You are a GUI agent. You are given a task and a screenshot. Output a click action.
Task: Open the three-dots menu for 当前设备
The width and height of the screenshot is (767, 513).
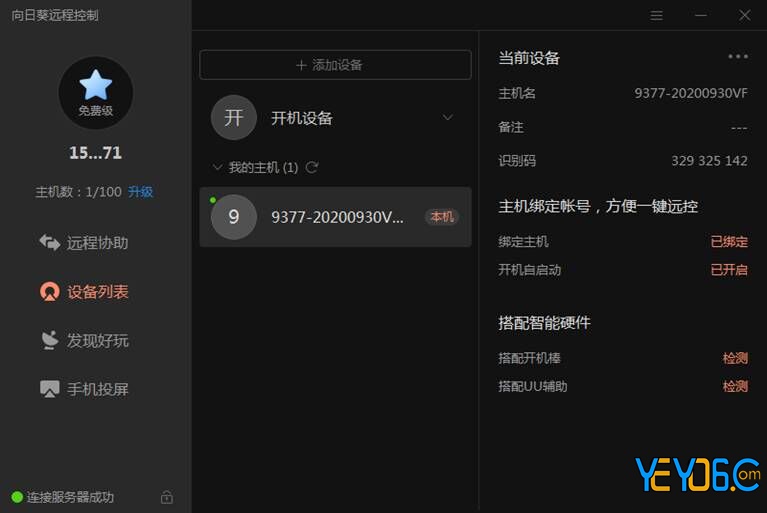738,57
